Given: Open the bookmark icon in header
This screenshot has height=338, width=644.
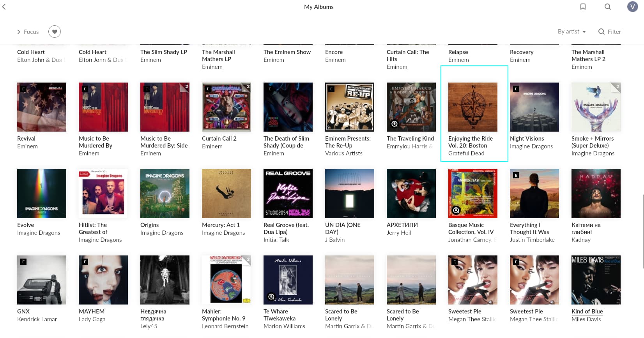Looking at the screenshot, I should coord(583,7).
